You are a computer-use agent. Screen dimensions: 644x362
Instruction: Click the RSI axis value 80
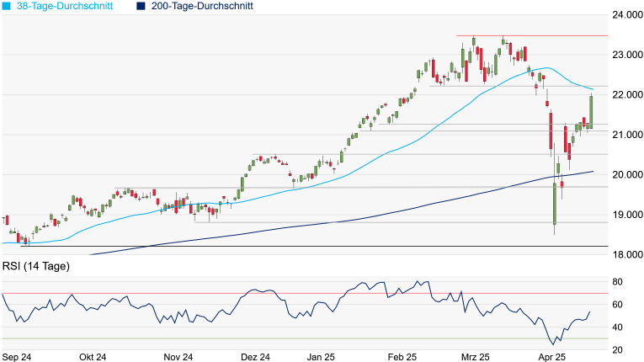[617, 281]
